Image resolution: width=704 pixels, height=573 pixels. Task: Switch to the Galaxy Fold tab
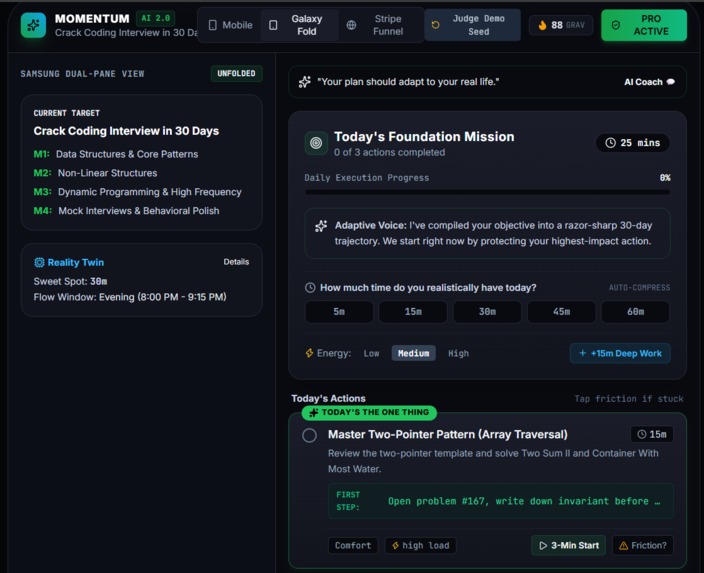click(299, 25)
